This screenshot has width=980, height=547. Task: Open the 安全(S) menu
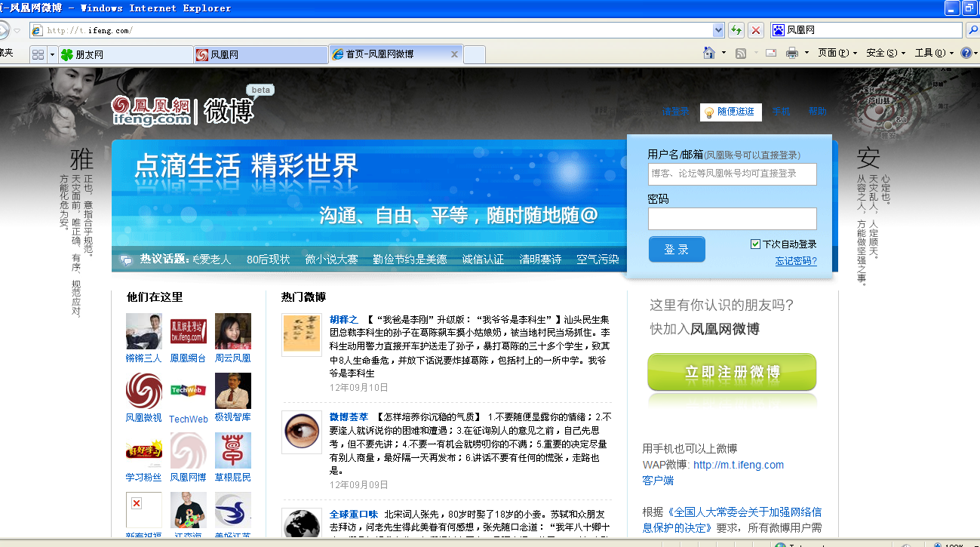pos(886,53)
